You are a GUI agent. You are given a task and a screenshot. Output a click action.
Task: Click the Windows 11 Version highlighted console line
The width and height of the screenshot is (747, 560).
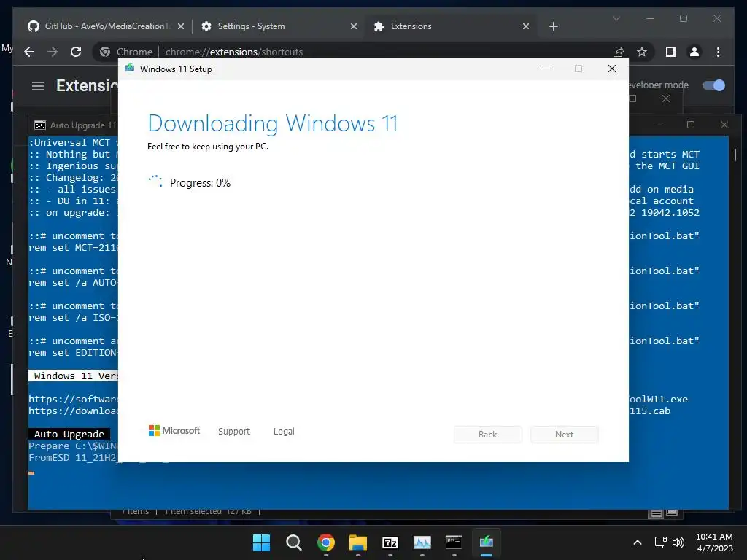click(x=73, y=376)
